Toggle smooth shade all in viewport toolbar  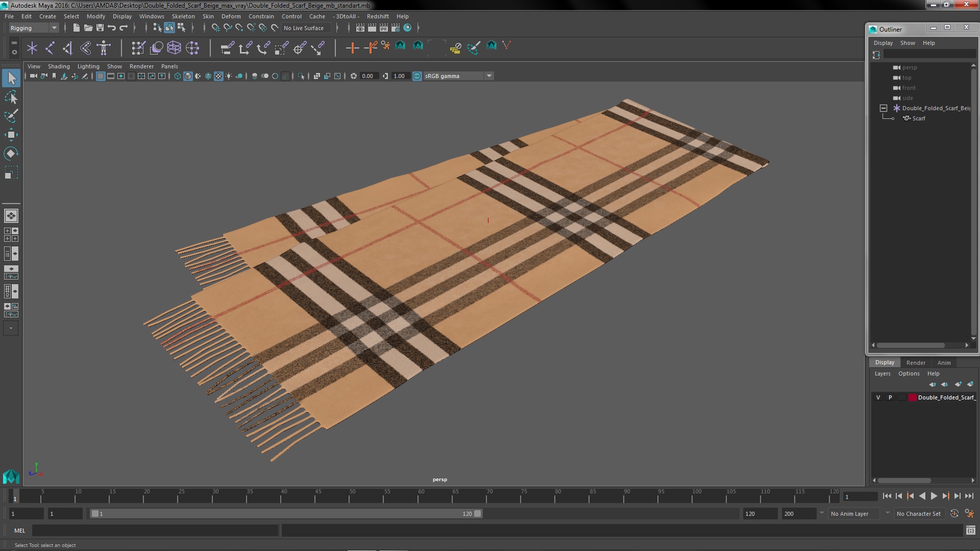(x=188, y=76)
